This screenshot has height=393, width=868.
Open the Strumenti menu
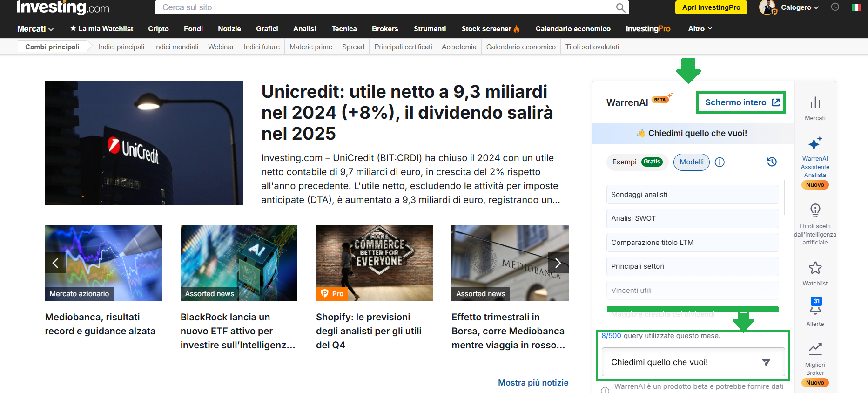click(430, 29)
